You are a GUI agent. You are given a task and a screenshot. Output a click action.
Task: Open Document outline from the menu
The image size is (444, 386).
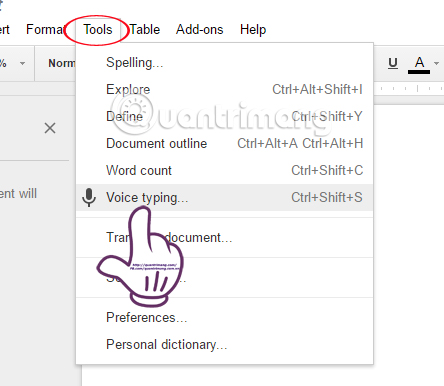(224, 143)
